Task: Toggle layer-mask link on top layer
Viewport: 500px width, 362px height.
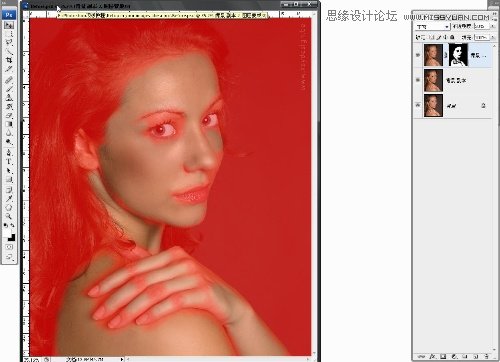Action: 446,55
